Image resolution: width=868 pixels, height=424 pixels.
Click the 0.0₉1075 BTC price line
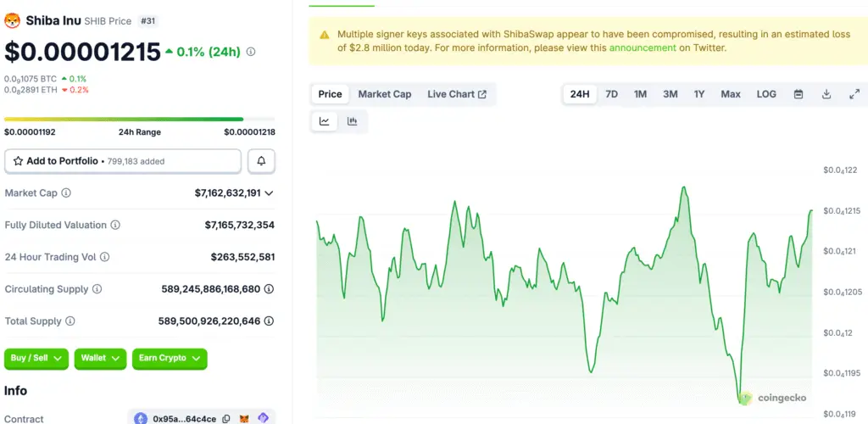(46, 79)
